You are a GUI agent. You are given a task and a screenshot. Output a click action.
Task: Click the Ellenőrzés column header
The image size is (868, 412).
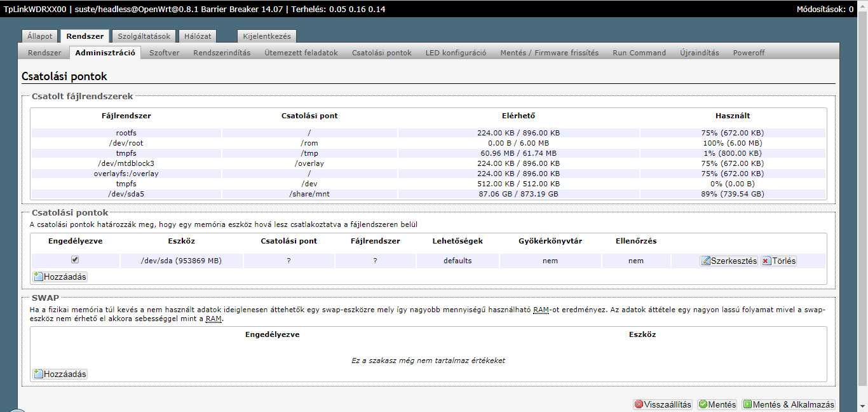[x=636, y=241]
